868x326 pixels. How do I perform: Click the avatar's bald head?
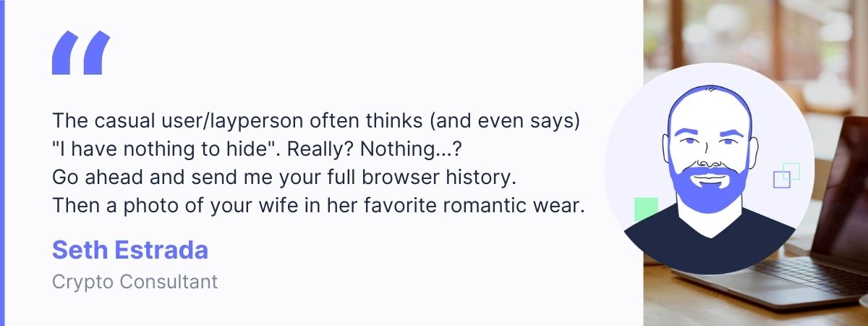coord(706,107)
